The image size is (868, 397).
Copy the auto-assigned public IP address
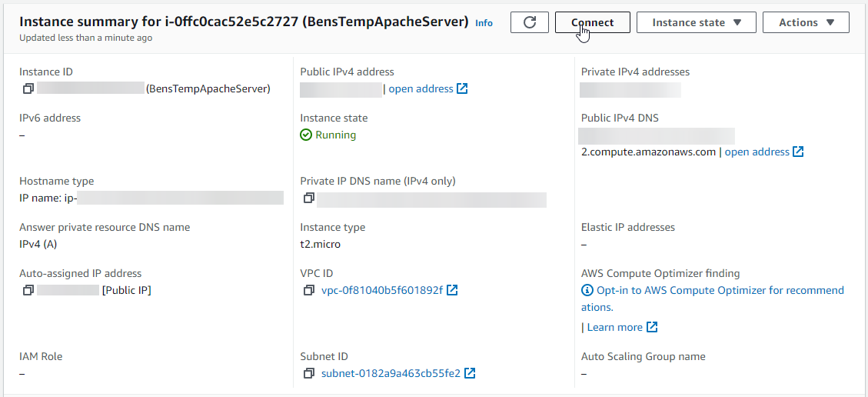[28, 290]
